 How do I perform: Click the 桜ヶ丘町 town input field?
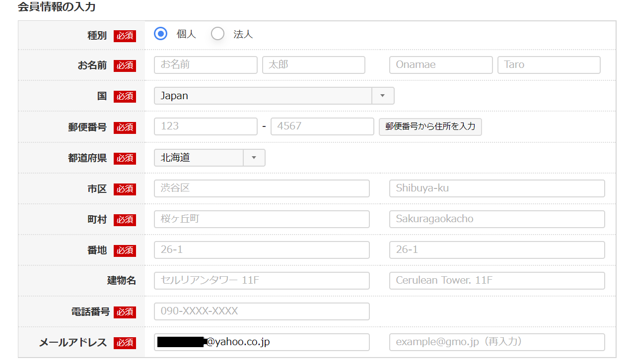point(262,219)
